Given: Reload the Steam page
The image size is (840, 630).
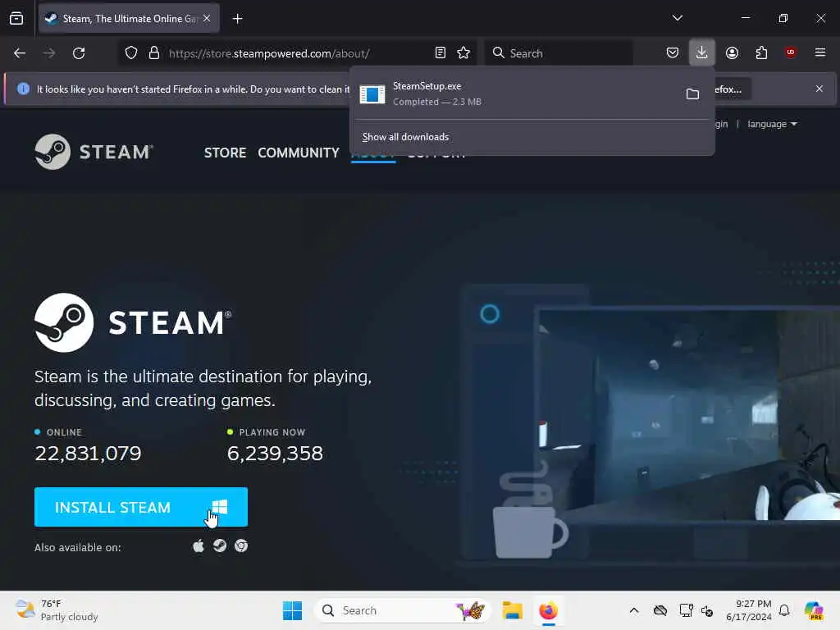Looking at the screenshot, I should [79, 53].
